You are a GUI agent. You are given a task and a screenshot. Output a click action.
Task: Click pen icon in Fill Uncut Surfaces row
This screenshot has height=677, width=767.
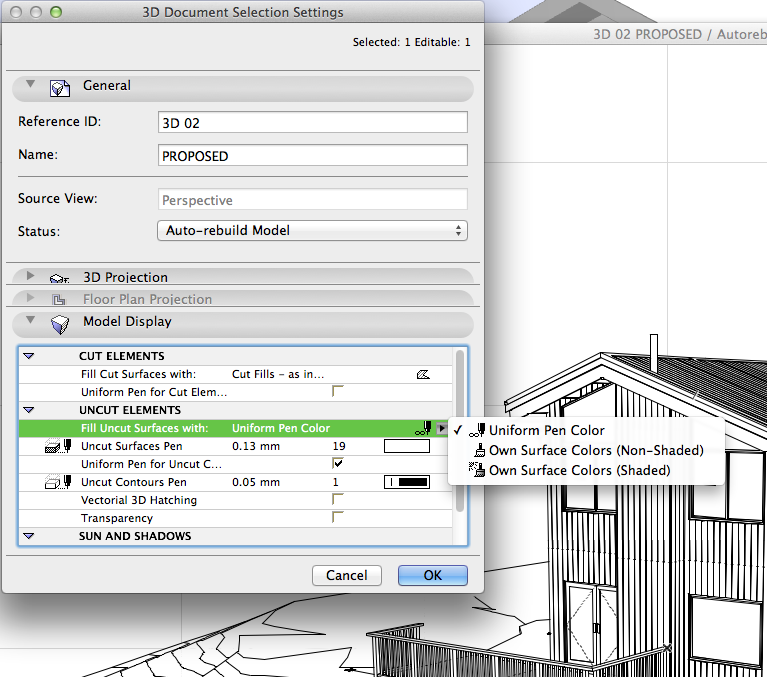(424, 429)
